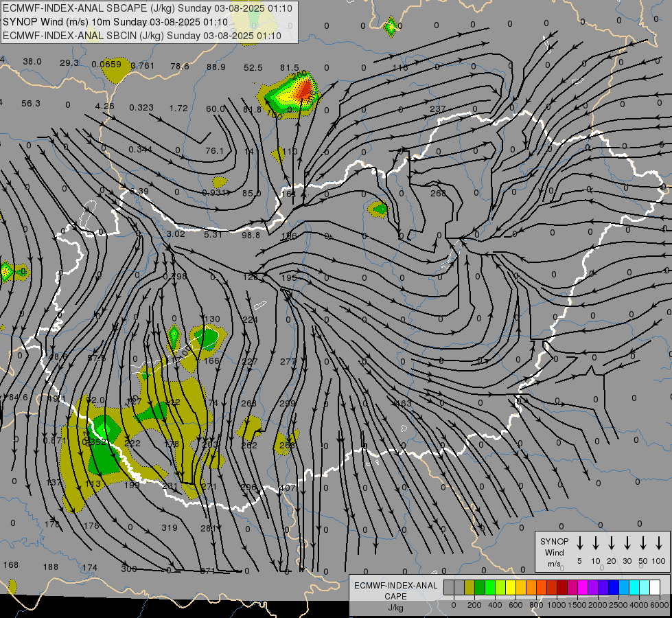Viewport: 672px width, 618px height.
Task: Click the map value '52.5'
Action: [x=253, y=68]
